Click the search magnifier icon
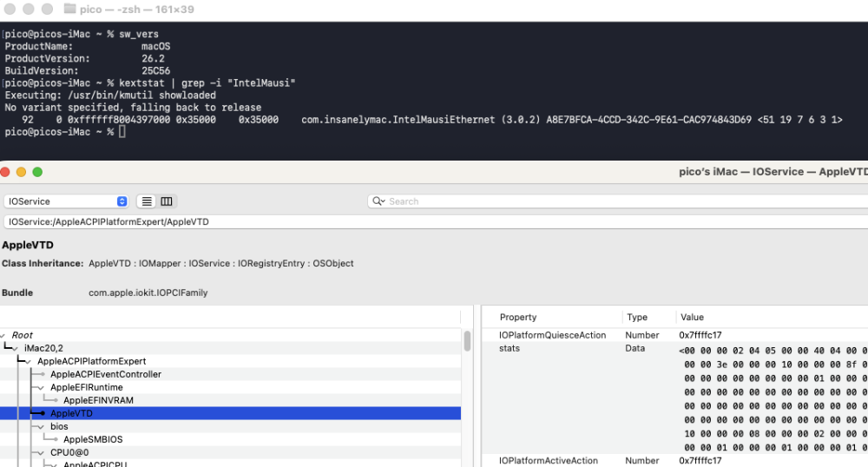The width and height of the screenshot is (868, 467). (x=378, y=201)
